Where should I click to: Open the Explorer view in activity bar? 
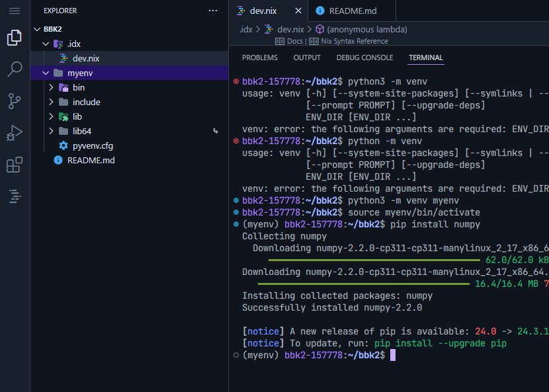coord(15,38)
